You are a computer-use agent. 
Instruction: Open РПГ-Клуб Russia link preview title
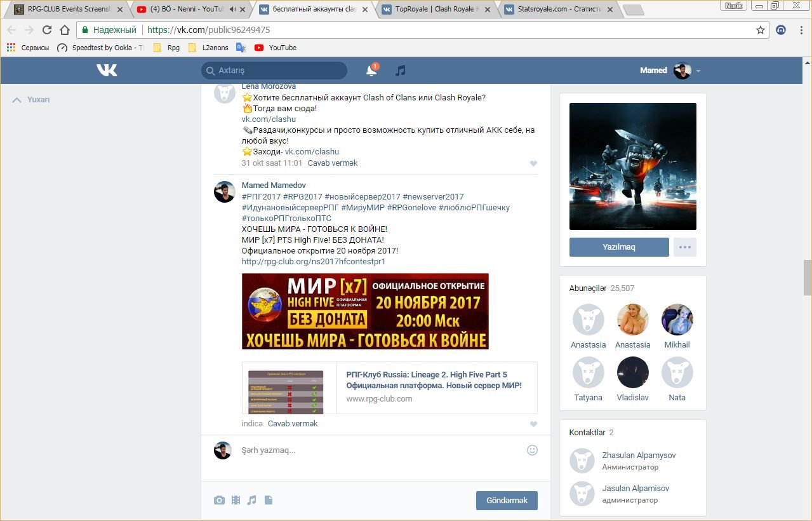434,380
